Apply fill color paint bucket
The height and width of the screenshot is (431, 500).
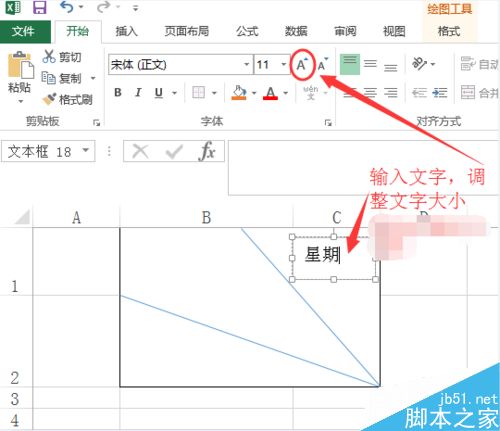tap(239, 92)
